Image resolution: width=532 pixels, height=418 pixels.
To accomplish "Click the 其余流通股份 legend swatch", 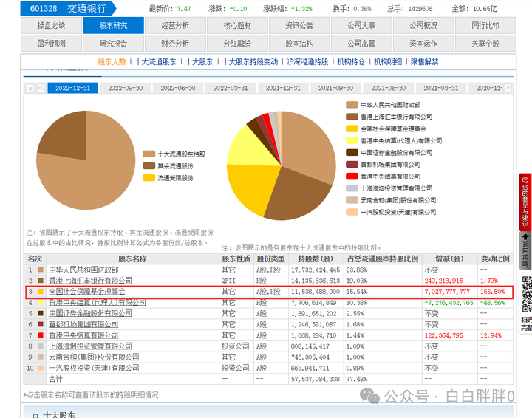I will (x=149, y=166).
